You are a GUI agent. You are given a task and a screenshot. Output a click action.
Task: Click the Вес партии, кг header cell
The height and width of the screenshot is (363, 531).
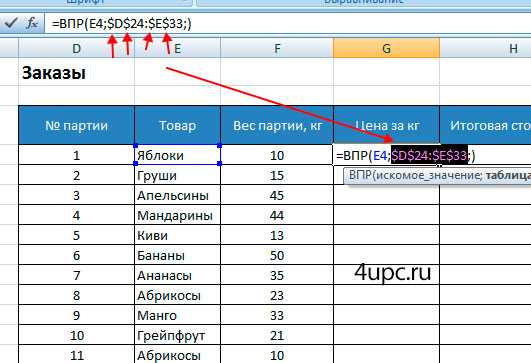pos(277,125)
